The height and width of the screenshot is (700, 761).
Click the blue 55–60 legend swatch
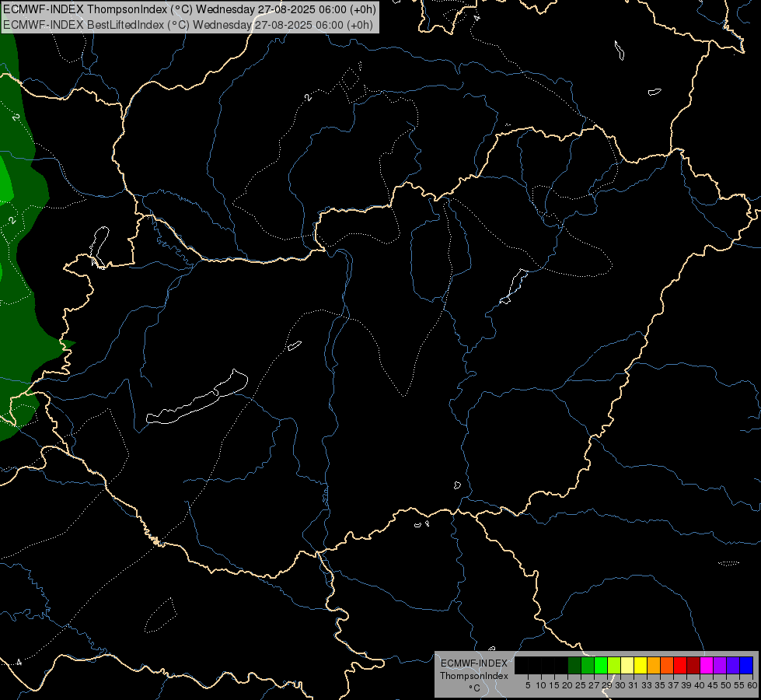tap(746, 665)
